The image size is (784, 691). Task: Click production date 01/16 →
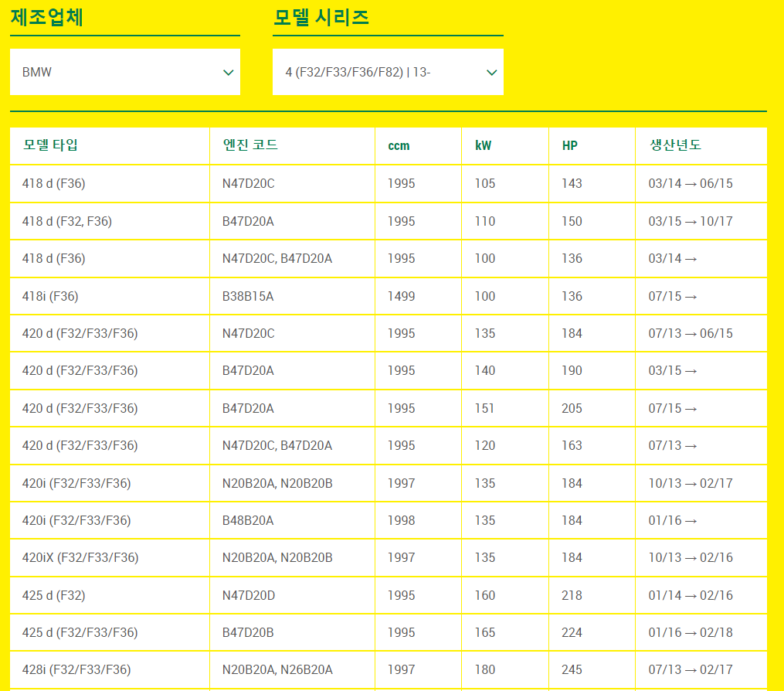(x=673, y=520)
